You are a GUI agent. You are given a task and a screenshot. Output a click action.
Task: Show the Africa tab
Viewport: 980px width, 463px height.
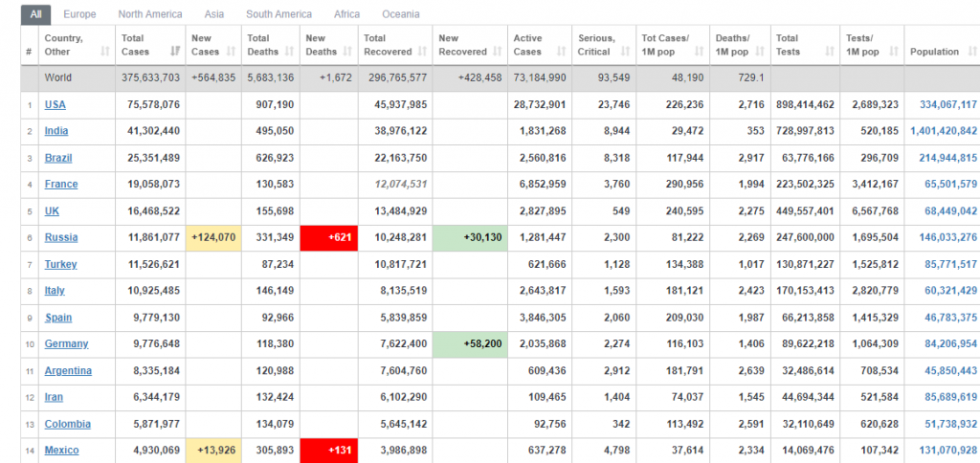coord(346,13)
